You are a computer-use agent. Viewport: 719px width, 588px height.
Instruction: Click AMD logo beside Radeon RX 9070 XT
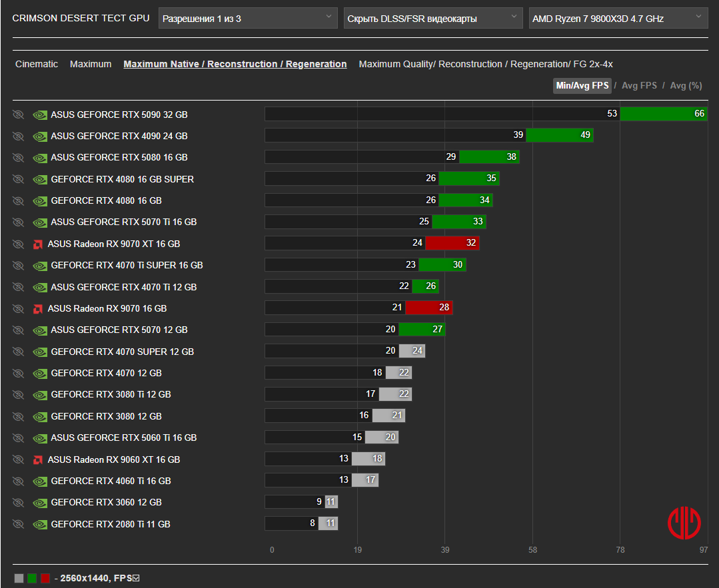38,244
